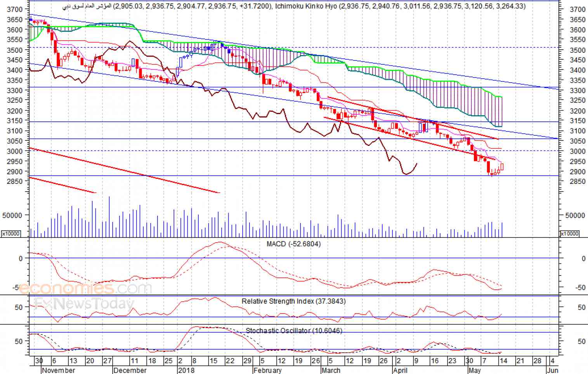Click the May month label
Viewport: 588px width, 374px height.
click(x=475, y=370)
